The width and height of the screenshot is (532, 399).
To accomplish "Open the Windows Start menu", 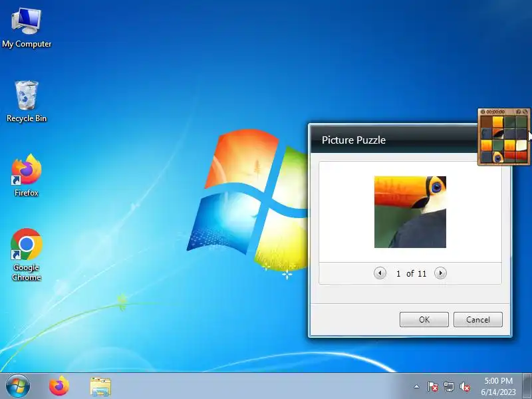I will point(18,386).
